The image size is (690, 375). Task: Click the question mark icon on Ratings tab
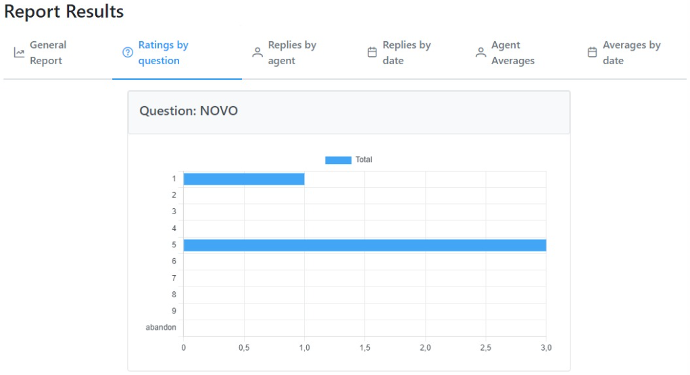tap(128, 53)
